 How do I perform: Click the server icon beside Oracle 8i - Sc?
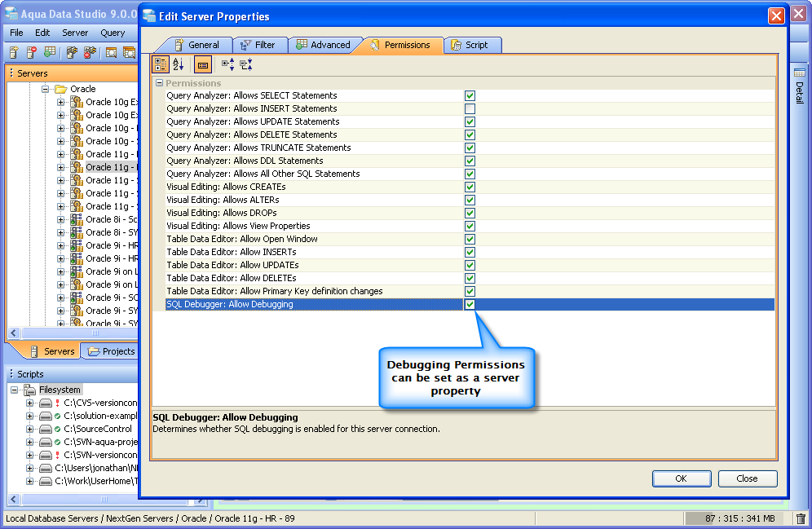click(77, 219)
